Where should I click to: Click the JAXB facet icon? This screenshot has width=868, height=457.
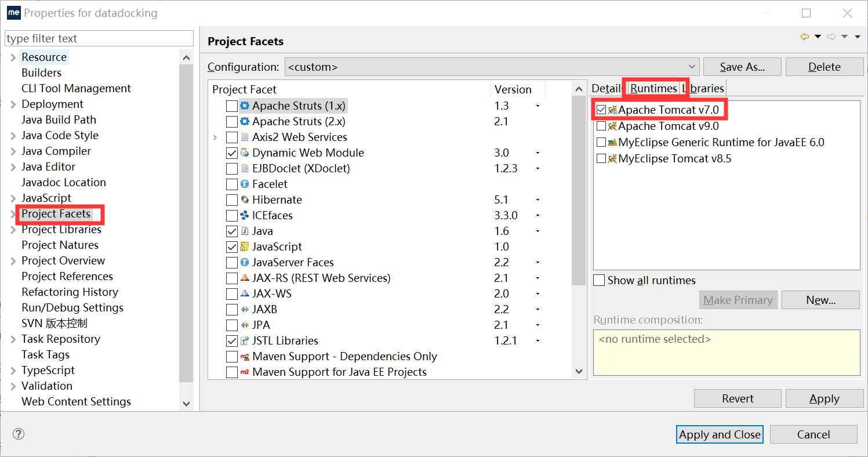245,309
